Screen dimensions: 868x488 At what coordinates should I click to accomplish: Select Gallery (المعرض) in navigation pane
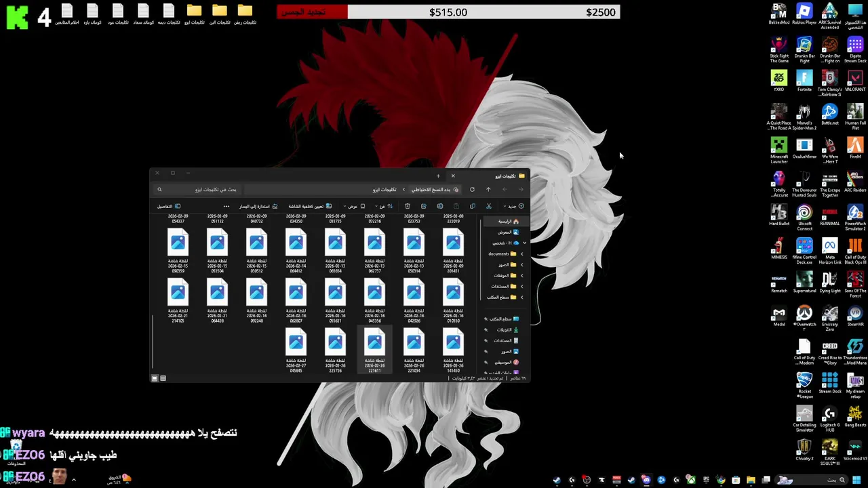(x=508, y=232)
